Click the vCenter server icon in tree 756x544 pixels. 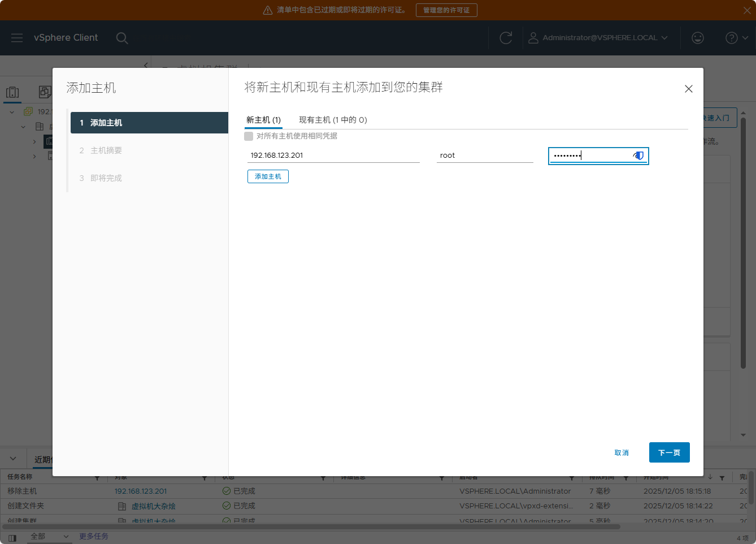[x=28, y=111]
